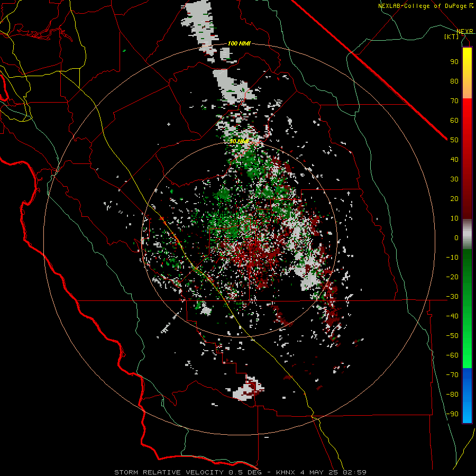Click the 4 MAY 25 date in footer

(x=319, y=472)
